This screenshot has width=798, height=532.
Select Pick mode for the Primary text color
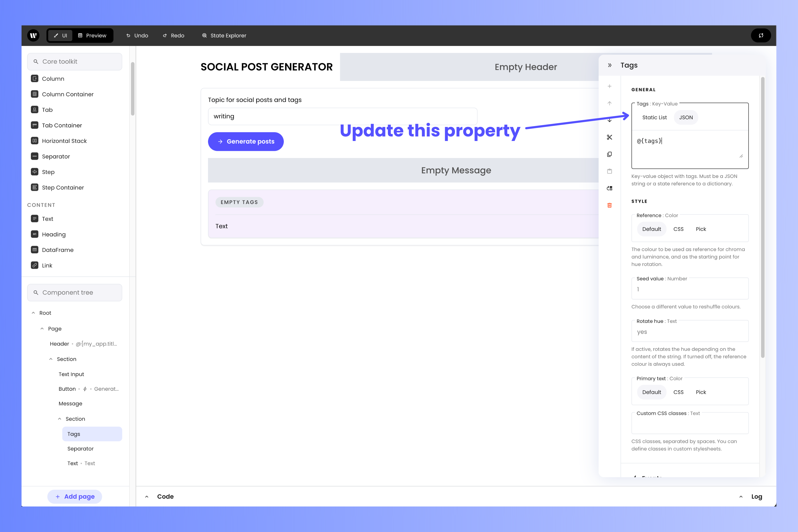click(700, 392)
